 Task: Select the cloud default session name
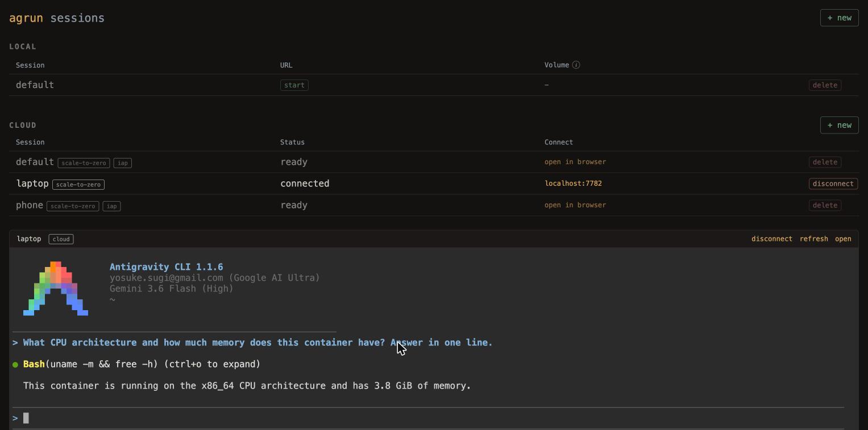35,162
